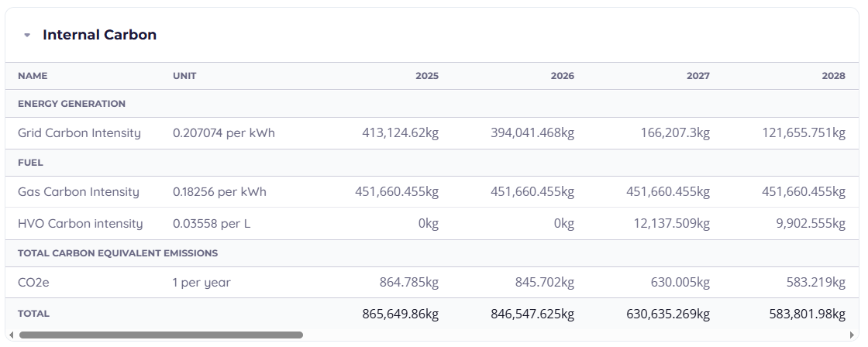
Task: Select the HVO Carbon intensity row name
Action: [81, 223]
